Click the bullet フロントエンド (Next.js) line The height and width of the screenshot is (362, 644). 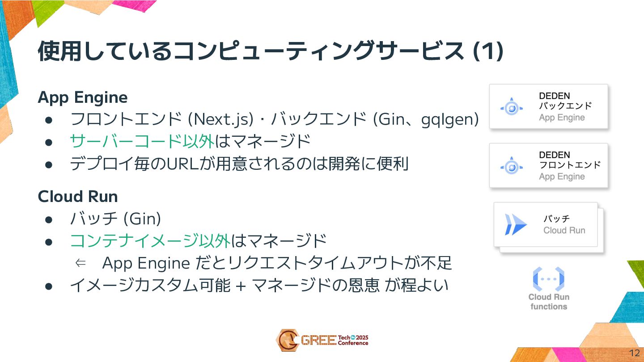[275, 119]
